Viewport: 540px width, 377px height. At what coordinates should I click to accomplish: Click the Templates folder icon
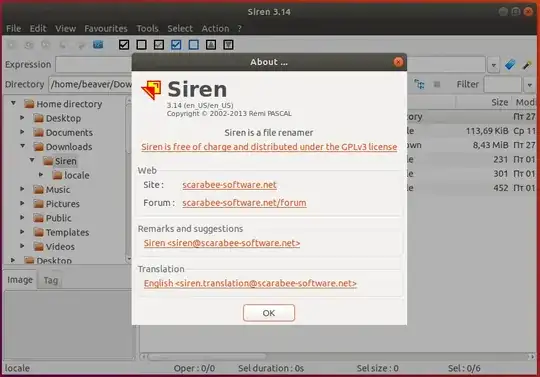click(39, 232)
